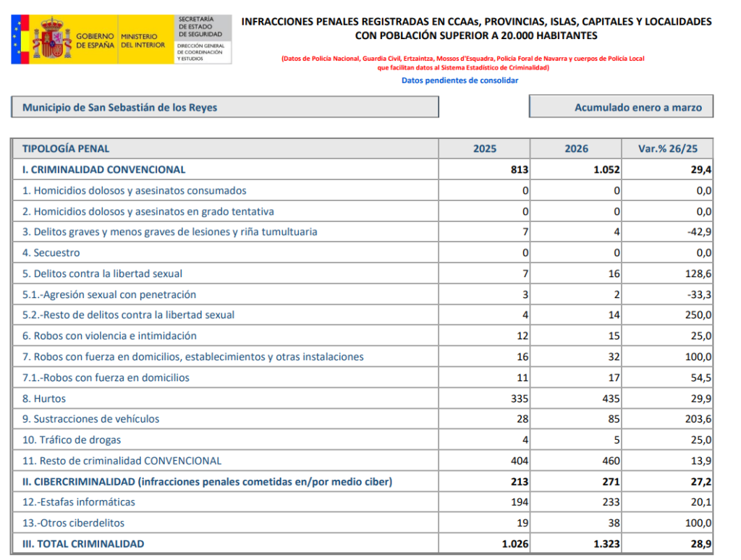Select the cibercriminalidad 2026 value '271'

pos(611,482)
